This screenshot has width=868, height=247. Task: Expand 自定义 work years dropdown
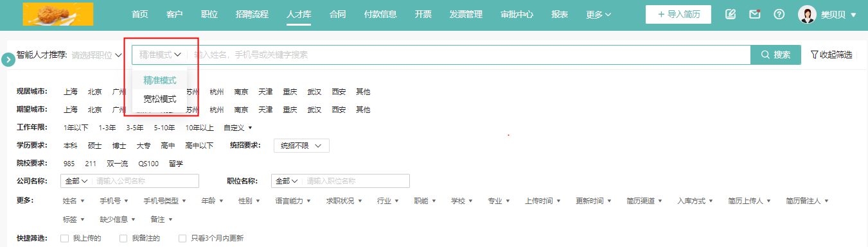[x=238, y=128]
